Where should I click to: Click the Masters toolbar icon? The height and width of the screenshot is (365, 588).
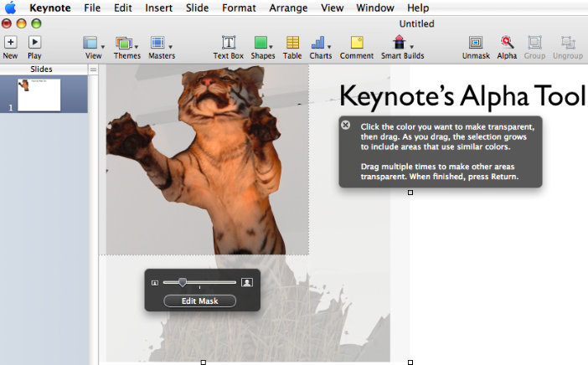(x=157, y=43)
